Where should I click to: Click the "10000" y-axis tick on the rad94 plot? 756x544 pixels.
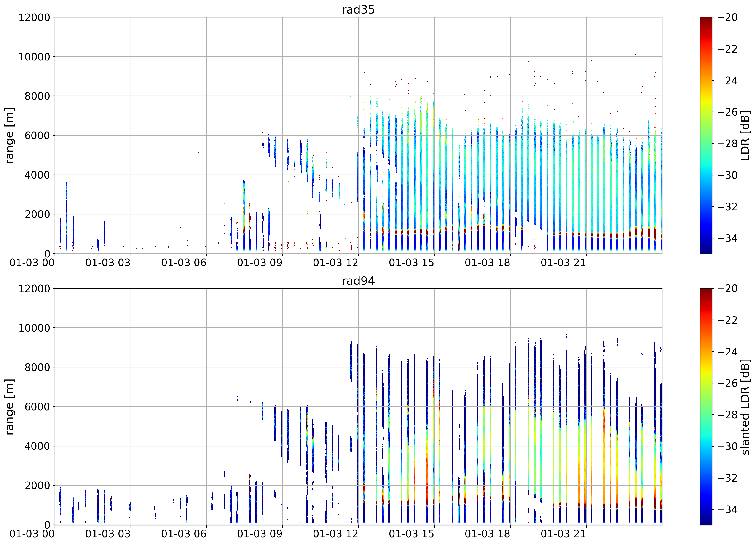[34, 328]
